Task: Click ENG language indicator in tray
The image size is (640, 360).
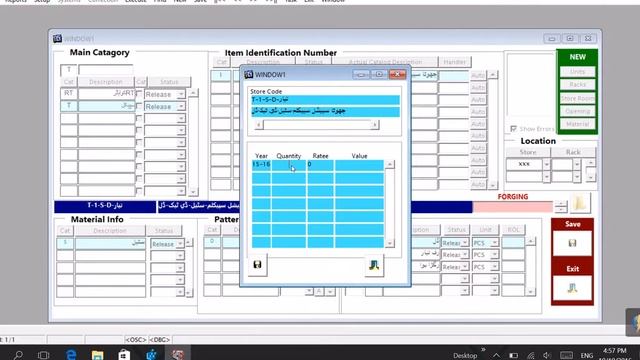Action: pos(587,356)
